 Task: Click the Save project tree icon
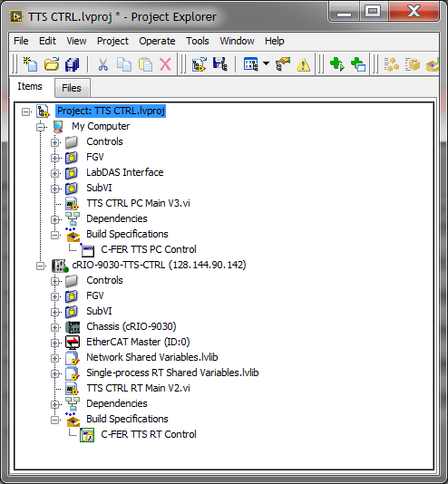point(220,64)
